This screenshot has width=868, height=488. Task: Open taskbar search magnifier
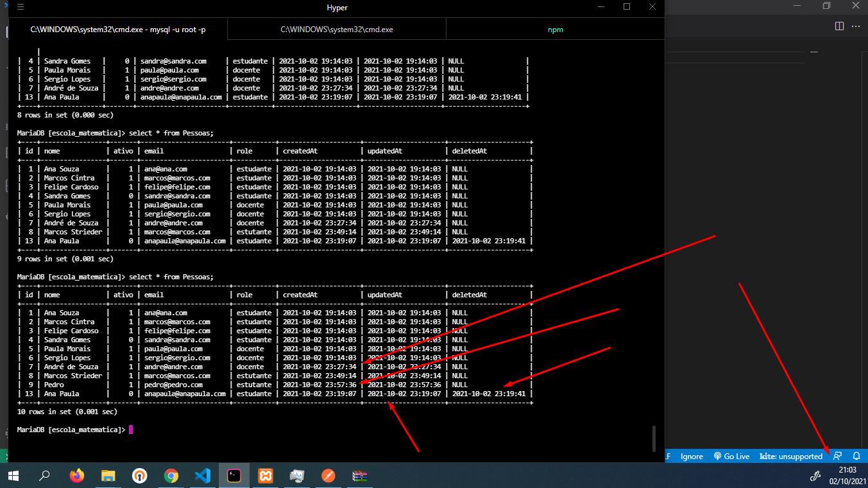44,476
